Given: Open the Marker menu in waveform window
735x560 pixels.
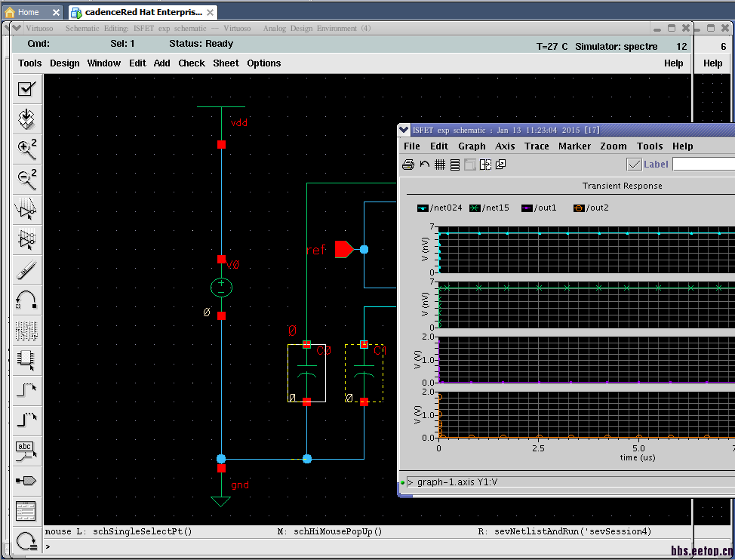Looking at the screenshot, I should [574, 146].
